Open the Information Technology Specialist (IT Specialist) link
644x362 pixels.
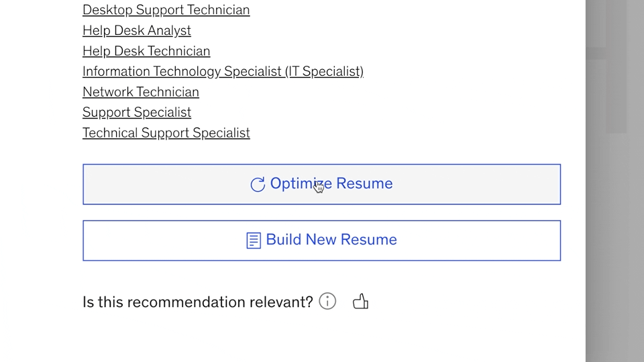[223, 72]
